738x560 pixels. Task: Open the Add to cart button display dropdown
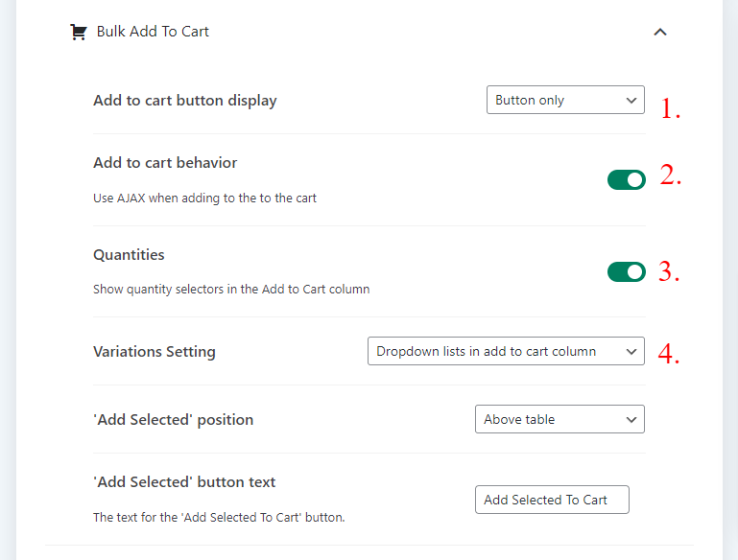point(565,100)
